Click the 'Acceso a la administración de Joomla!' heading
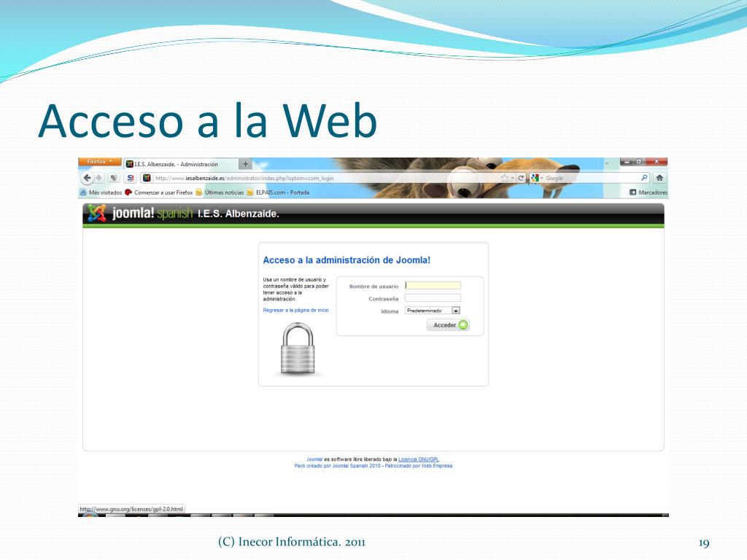 click(x=347, y=260)
